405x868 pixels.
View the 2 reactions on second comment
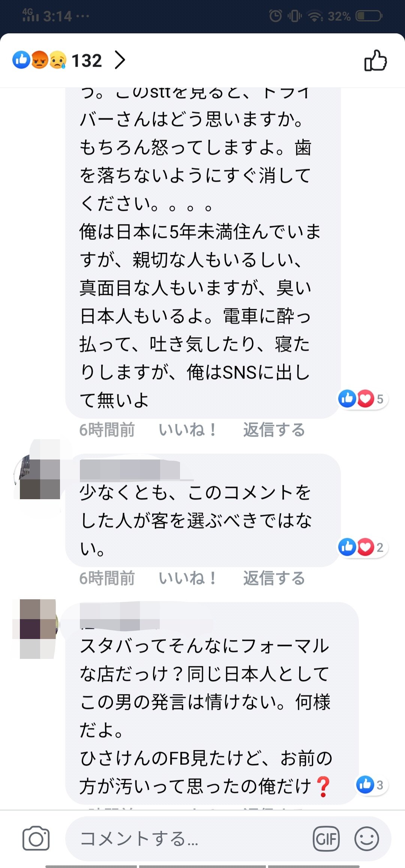point(362,547)
